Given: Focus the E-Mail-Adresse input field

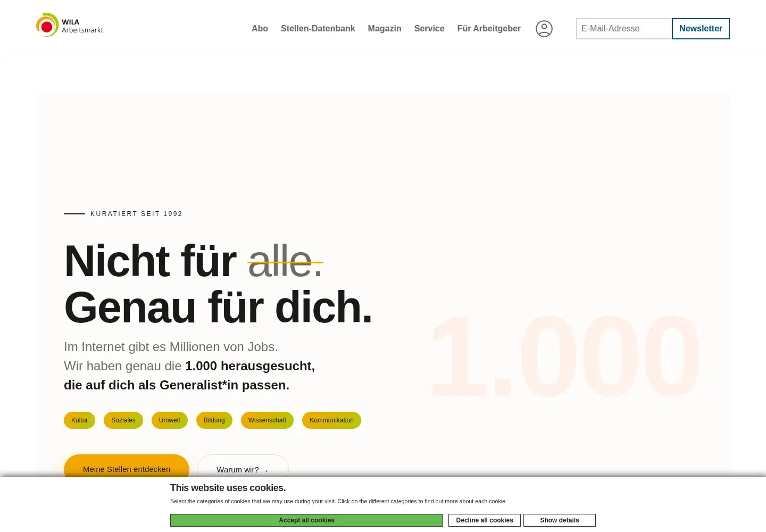Looking at the screenshot, I should pyautogui.click(x=624, y=29).
